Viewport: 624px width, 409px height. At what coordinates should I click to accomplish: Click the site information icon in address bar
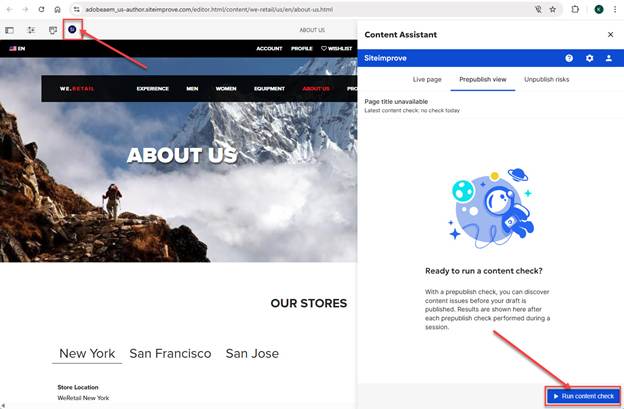tap(76, 9)
